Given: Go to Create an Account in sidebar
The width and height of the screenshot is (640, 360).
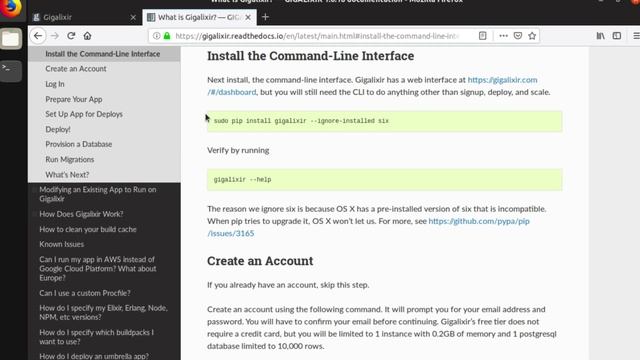Looking at the screenshot, I should pos(76,69).
